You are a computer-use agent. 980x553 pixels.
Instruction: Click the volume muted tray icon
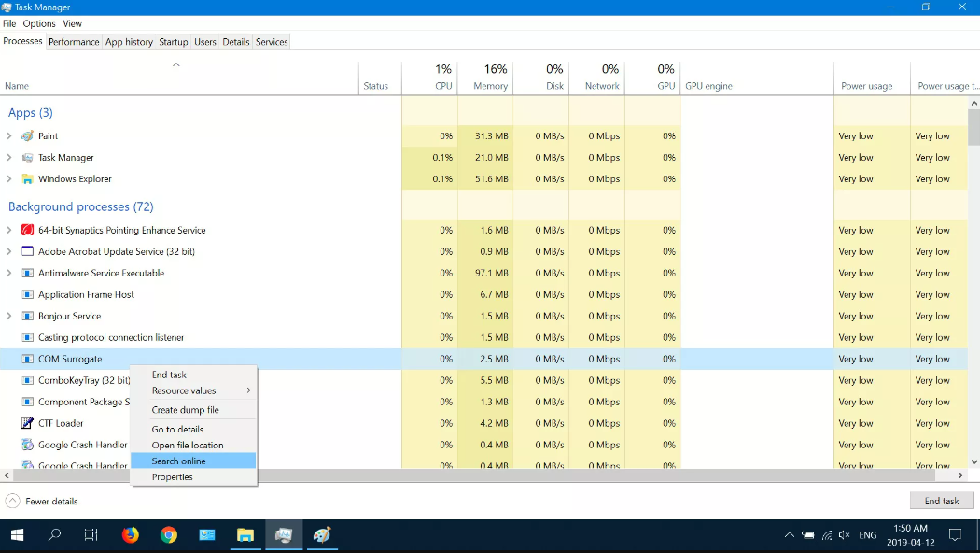pyautogui.click(x=845, y=535)
